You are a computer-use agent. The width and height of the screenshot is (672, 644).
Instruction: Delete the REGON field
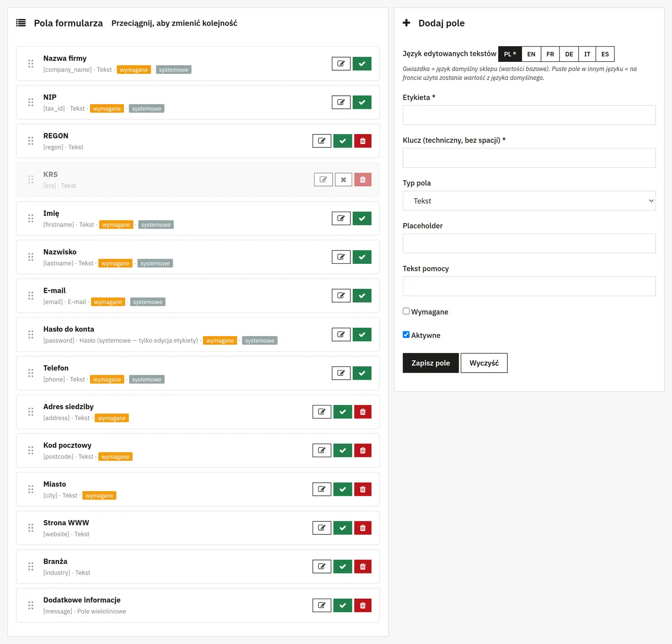(363, 141)
